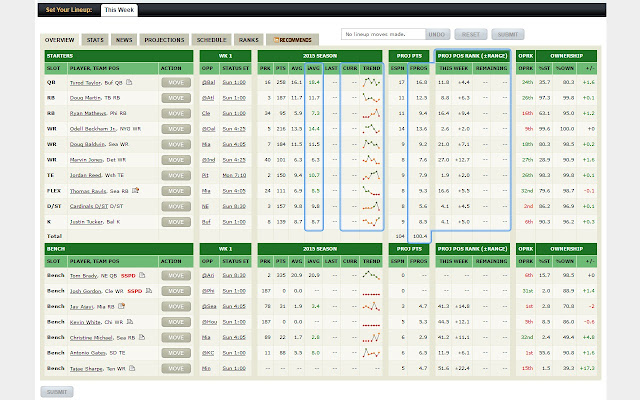Open the player note icon for Christine Michael

coord(142,337)
